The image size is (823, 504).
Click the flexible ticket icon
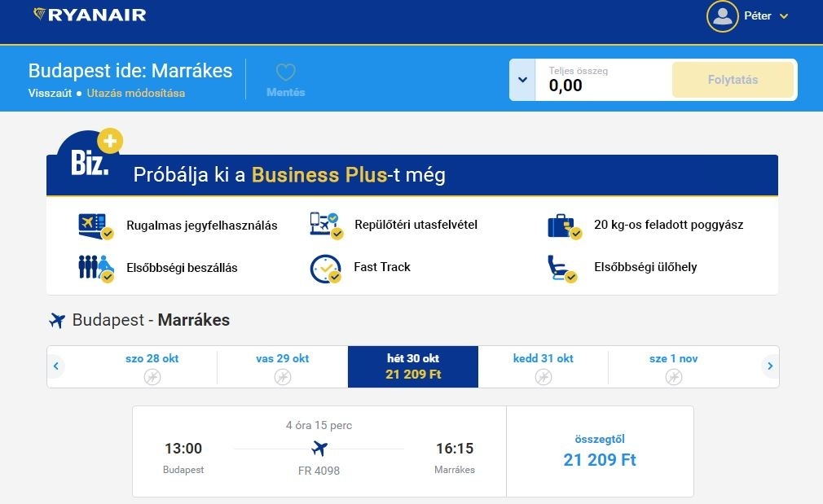click(x=95, y=226)
